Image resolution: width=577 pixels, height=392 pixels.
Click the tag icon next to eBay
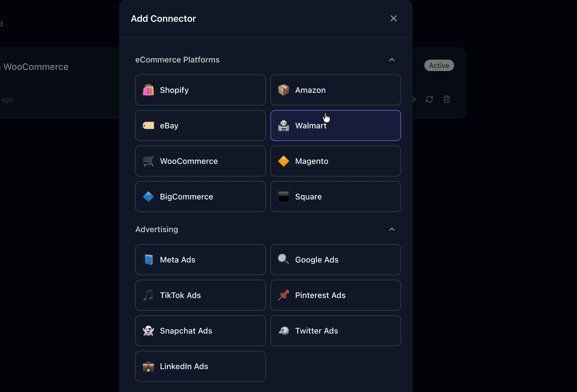coord(148,126)
